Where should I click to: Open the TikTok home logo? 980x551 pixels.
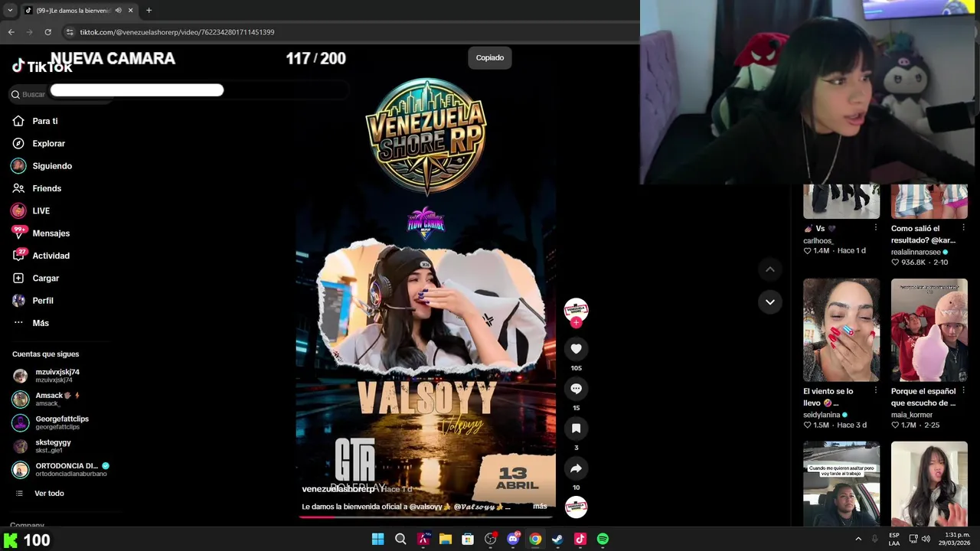coord(42,67)
